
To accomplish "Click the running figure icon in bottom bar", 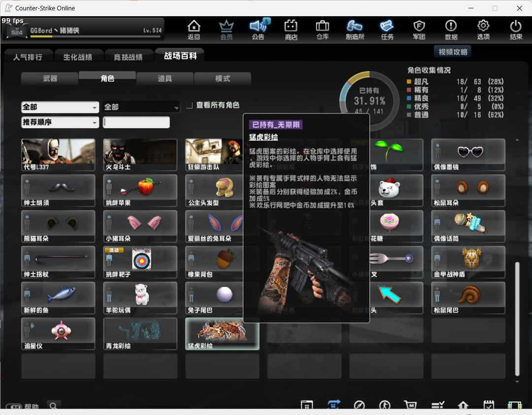I will (x=385, y=405).
